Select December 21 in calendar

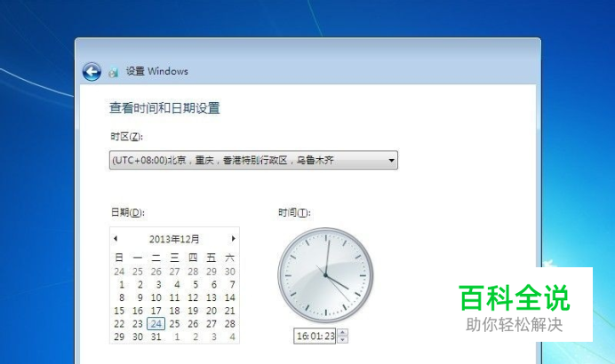tap(230, 311)
